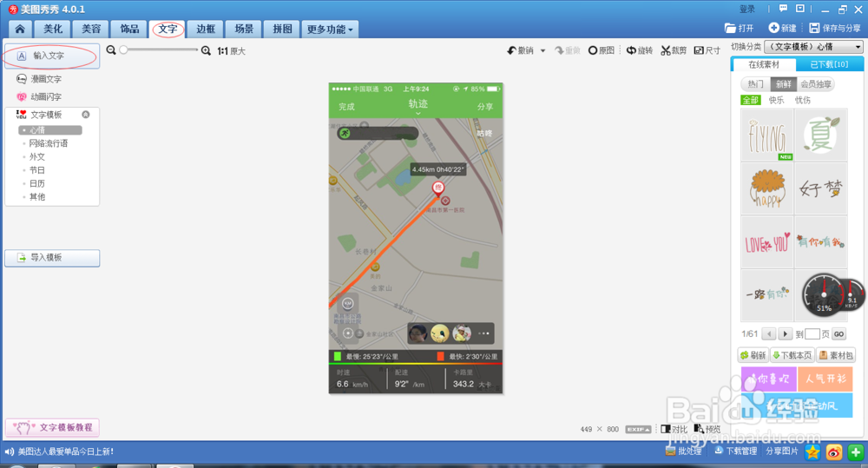Image resolution: width=868 pixels, height=468 pixels.
Task: Click the 旋转 rotate tool
Action: pos(640,50)
